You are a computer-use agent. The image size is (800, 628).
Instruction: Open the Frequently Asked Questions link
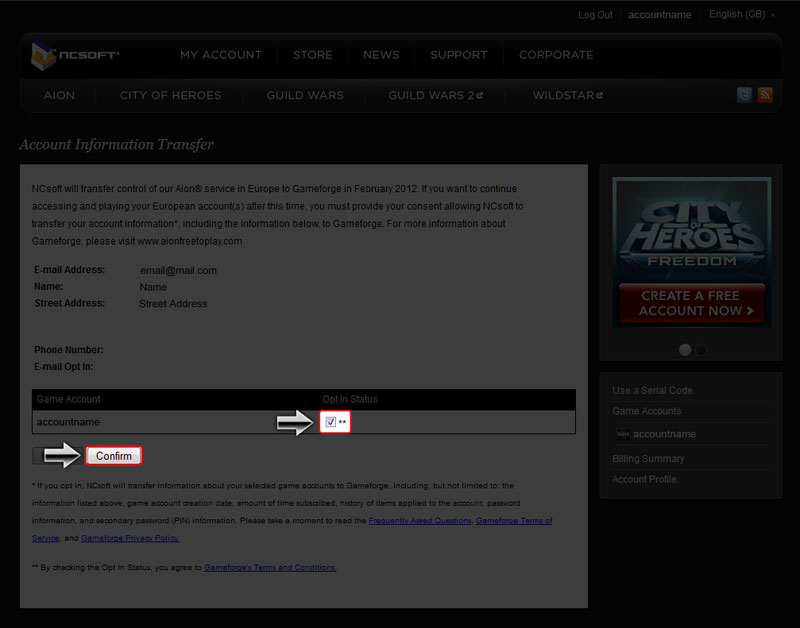tap(420, 520)
